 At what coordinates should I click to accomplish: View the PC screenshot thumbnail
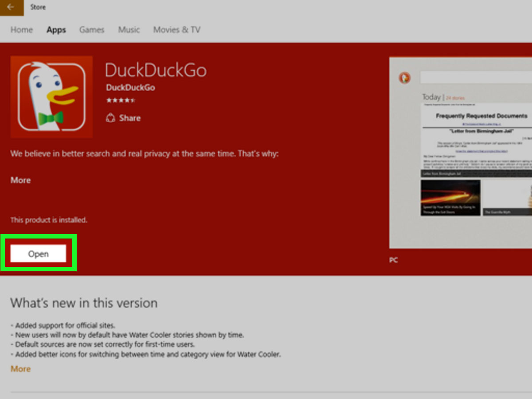(x=460, y=153)
